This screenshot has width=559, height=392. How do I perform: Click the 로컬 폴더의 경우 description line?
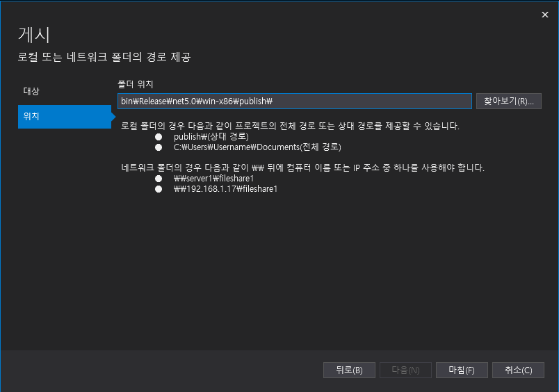point(290,126)
